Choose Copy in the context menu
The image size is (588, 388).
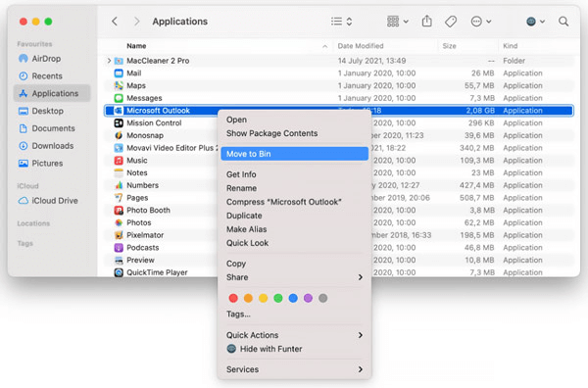coord(294,264)
